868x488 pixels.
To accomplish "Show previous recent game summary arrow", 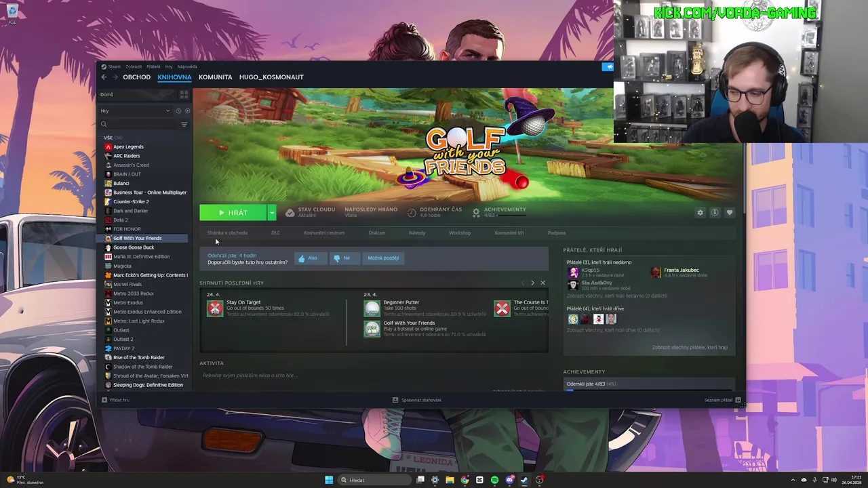I will click(x=523, y=283).
